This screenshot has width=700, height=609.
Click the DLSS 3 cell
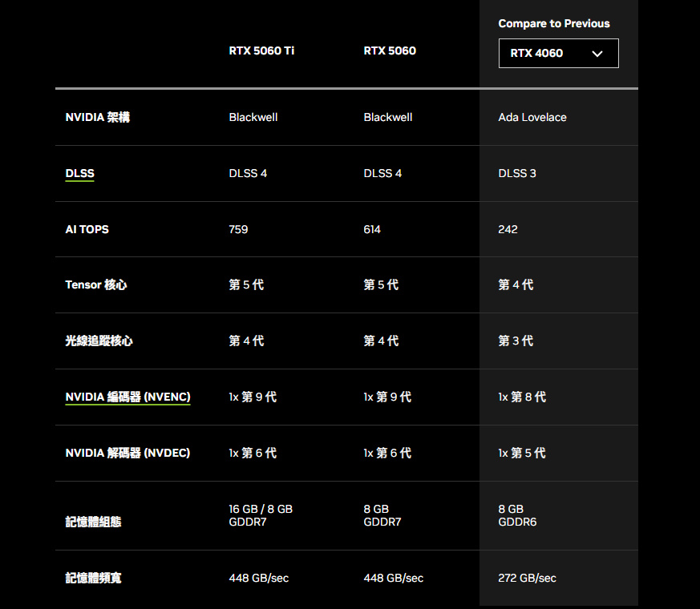[517, 173]
